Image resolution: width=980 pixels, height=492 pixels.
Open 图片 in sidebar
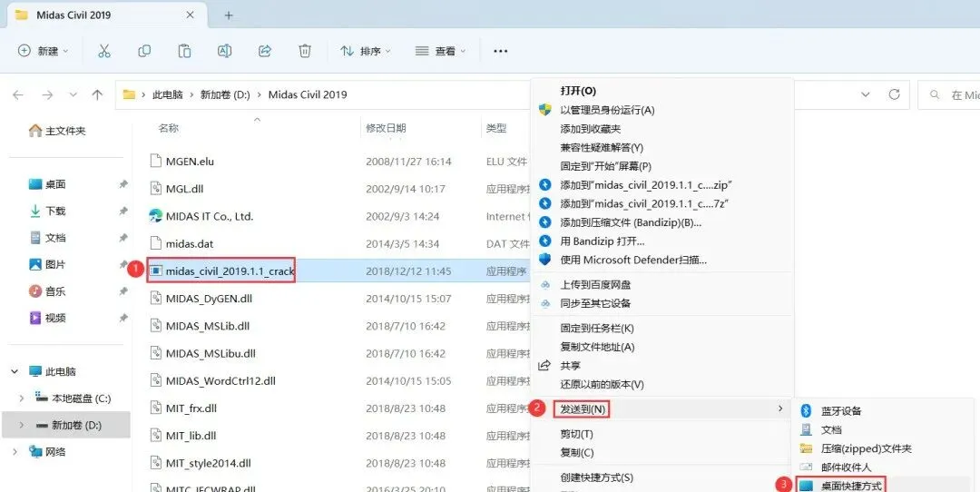coord(47,265)
